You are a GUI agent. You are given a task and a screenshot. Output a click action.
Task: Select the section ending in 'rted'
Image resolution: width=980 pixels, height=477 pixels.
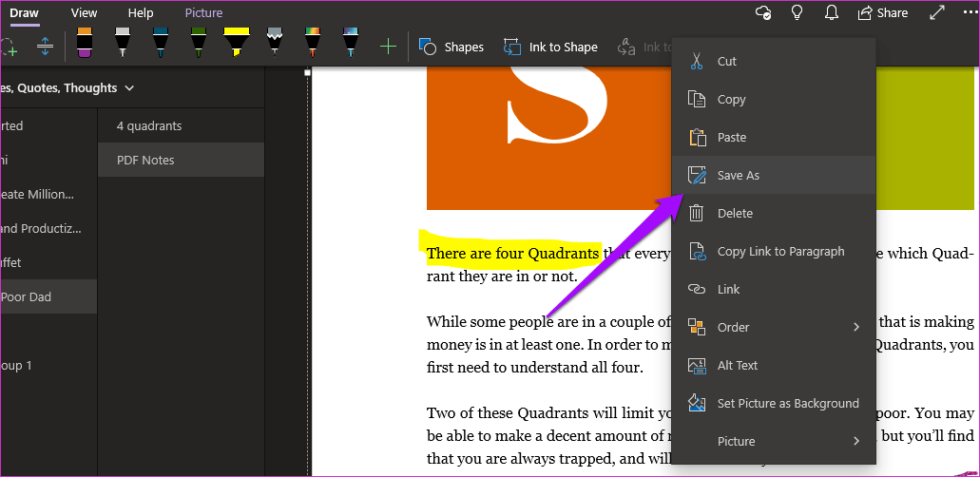(x=48, y=125)
